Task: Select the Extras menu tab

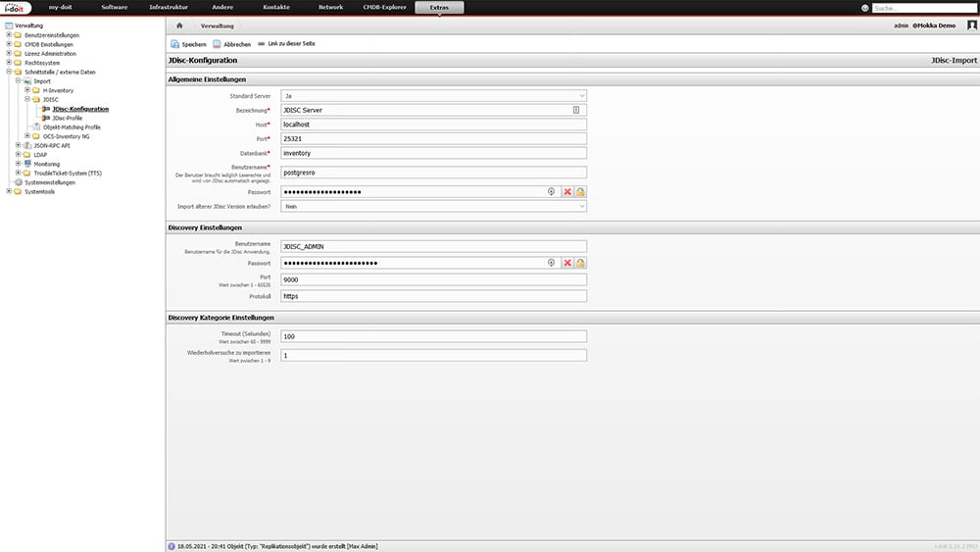Action: [439, 8]
